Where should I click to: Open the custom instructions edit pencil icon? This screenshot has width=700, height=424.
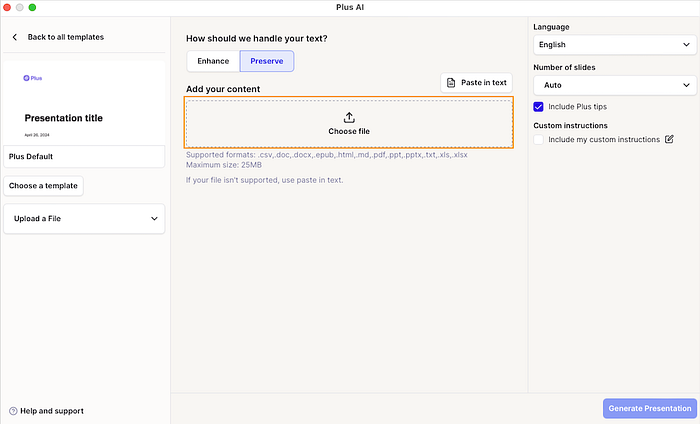[x=669, y=139]
